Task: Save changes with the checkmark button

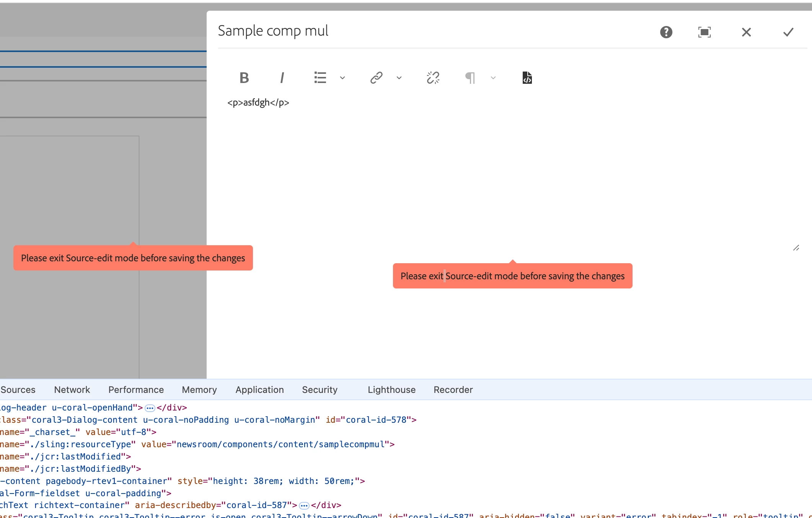Action: pyautogui.click(x=788, y=32)
